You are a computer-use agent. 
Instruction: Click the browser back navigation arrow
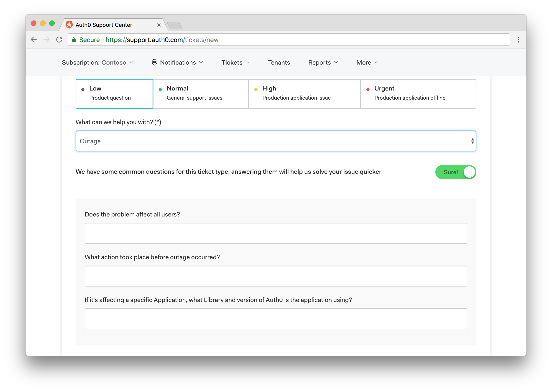coord(35,40)
